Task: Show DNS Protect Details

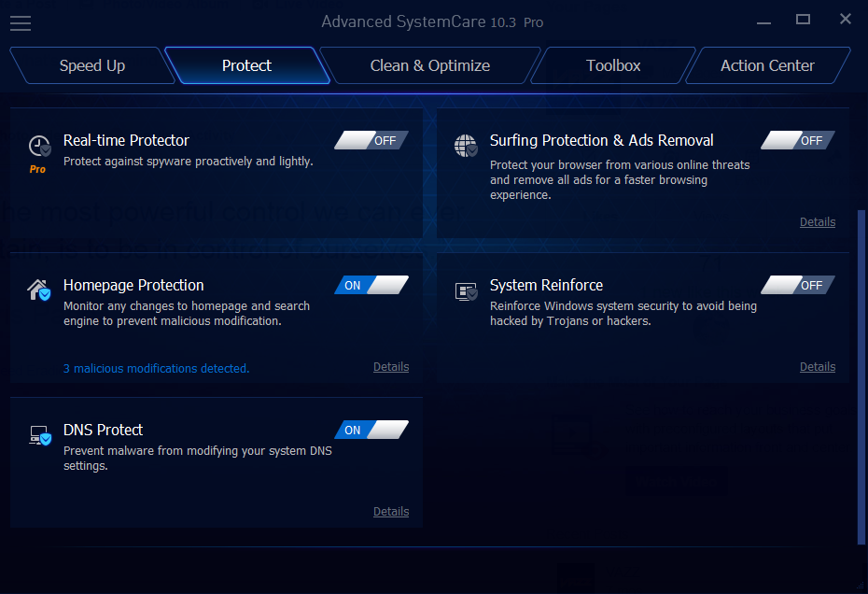Action: [x=391, y=512]
